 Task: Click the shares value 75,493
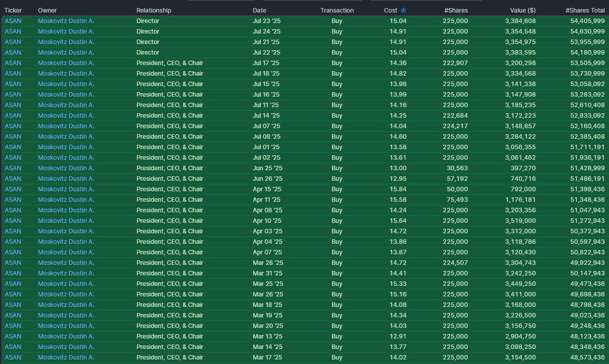(457, 200)
